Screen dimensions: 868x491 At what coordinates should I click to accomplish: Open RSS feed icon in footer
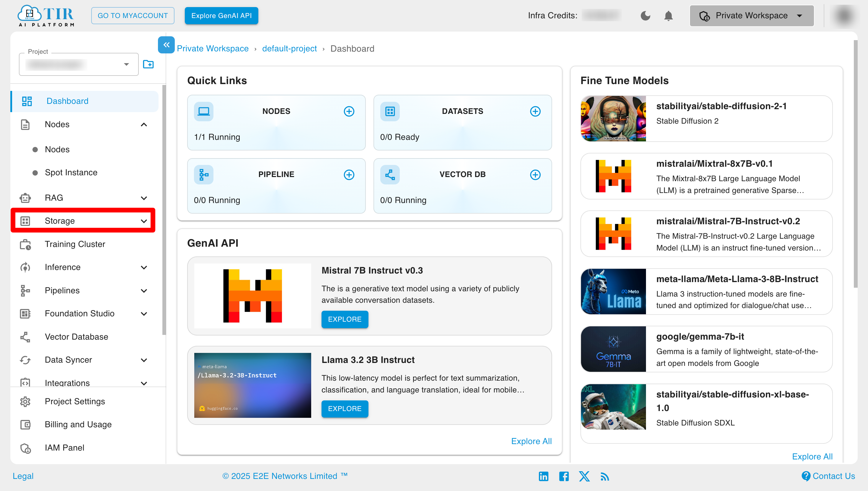pyautogui.click(x=605, y=477)
